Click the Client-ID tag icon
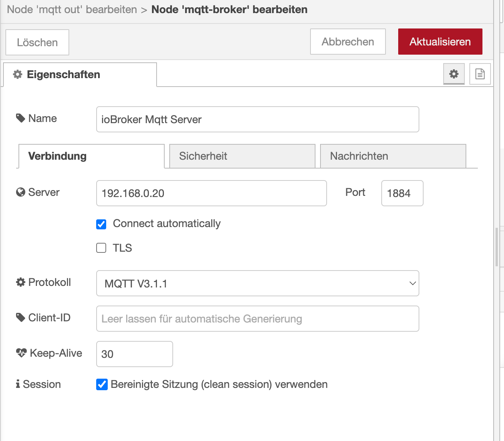504x441 pixels. click(20, 317)
